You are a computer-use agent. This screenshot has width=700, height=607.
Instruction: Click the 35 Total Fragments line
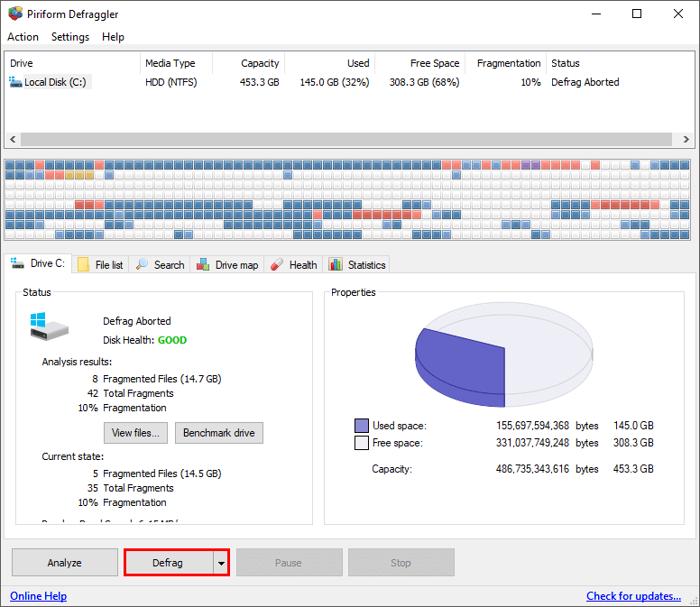coord(131,488)
